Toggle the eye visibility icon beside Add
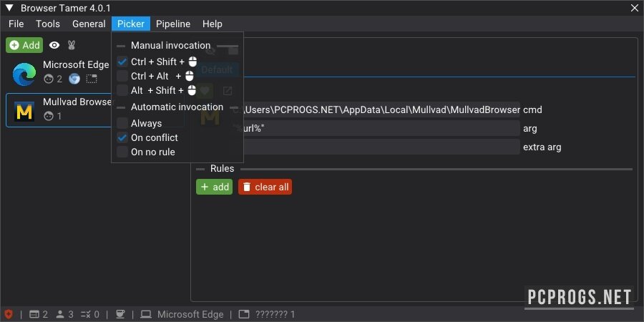The image size is (644, 322). 54,45
